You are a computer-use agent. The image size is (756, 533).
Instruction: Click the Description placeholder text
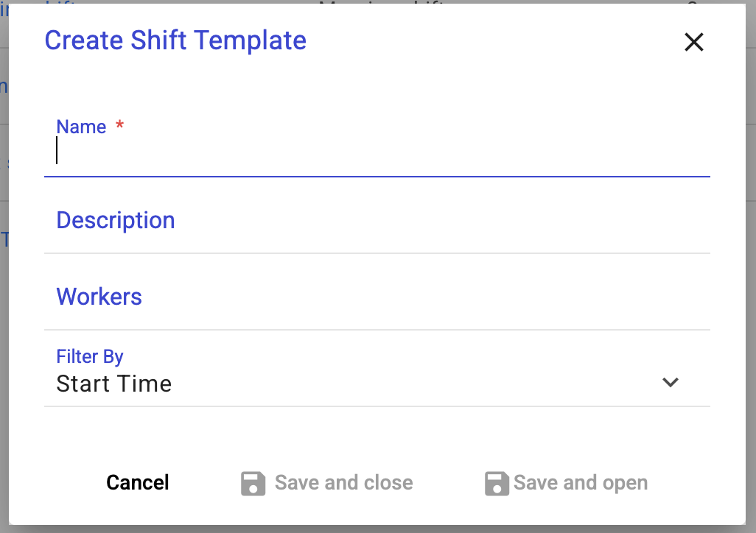(x=116, y=220)
